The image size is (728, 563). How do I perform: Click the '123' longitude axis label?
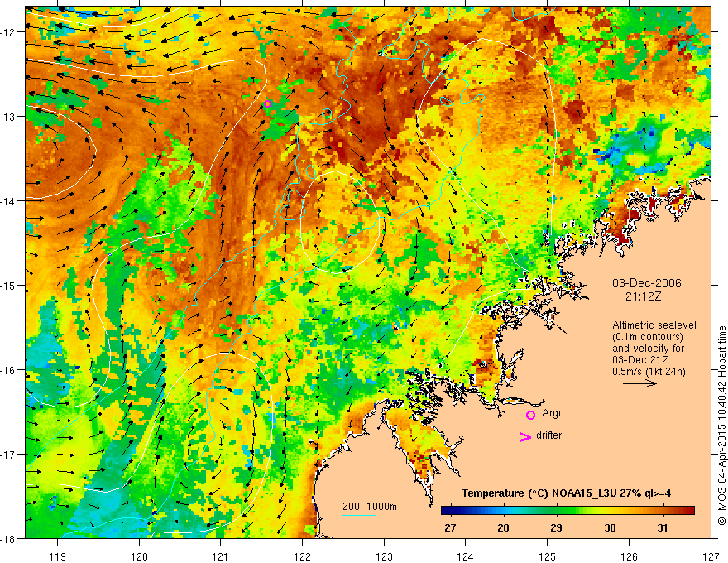tap(384, 556)
